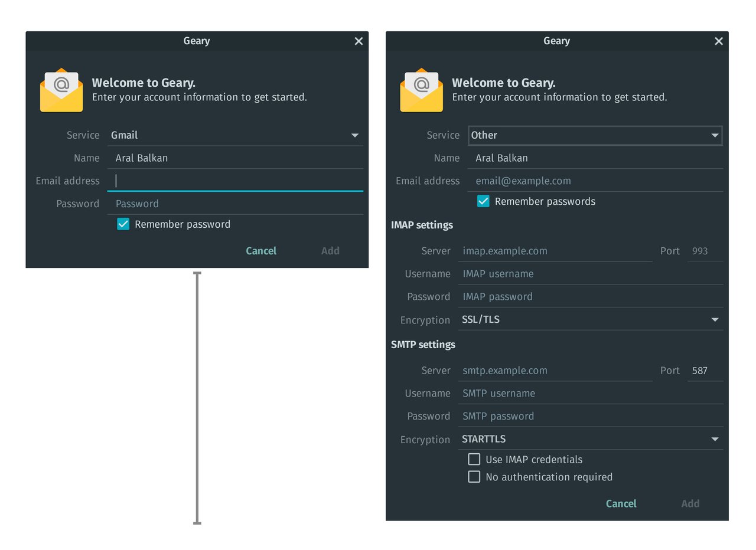Screen dimensions: 756x550
Task: Click the SMTP password field
Action: tap(591, 416)
